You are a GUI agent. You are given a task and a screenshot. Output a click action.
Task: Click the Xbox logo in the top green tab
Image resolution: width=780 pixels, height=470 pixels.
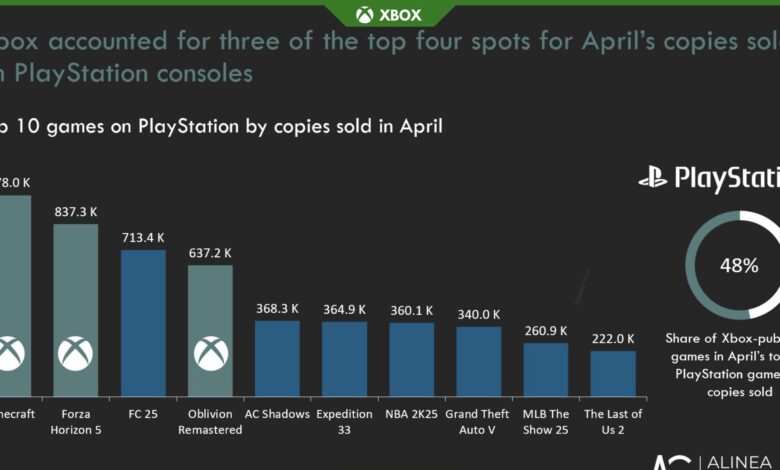(x=364, y=14)
